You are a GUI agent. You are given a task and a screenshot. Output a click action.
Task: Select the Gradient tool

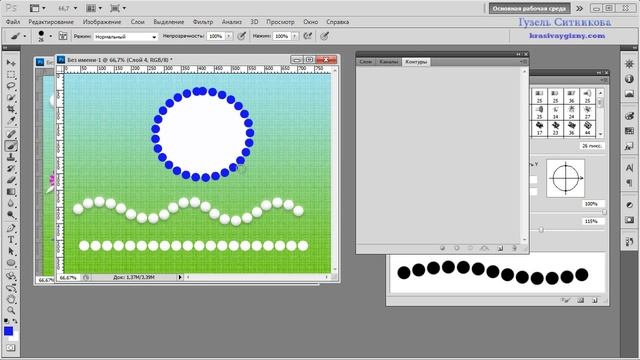[x=11, y=191]
